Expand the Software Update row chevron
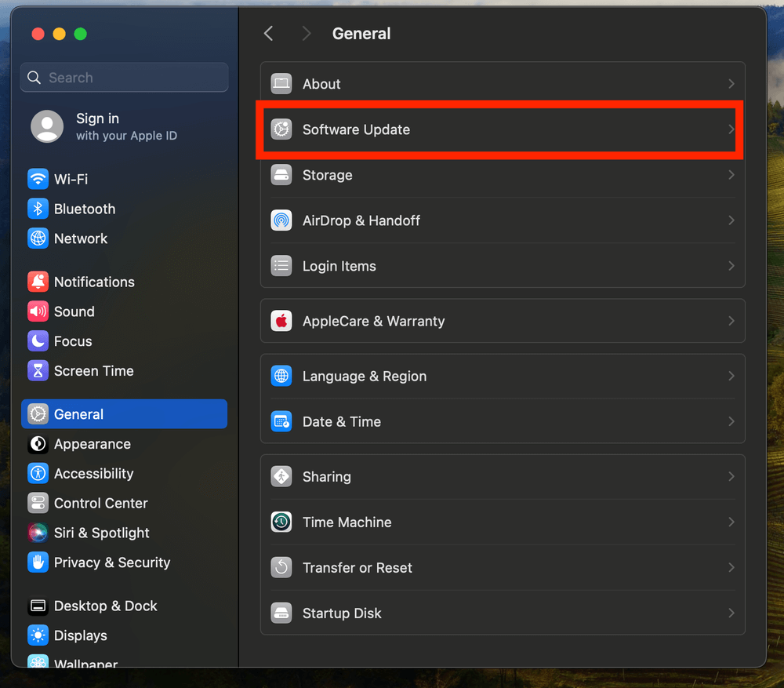 [x=731, y=129]
